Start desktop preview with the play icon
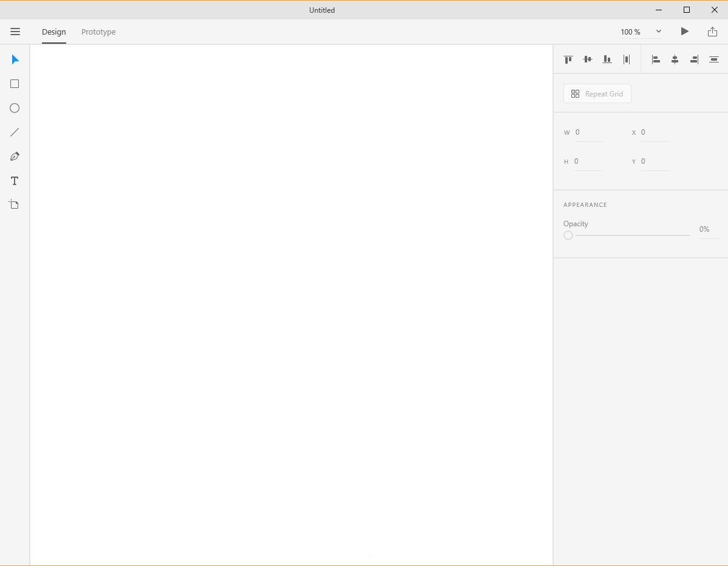 (684, 31)
